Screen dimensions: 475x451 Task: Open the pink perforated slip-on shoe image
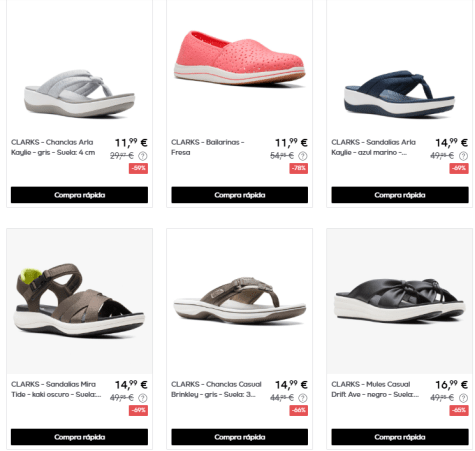click(x=239, y=58)
